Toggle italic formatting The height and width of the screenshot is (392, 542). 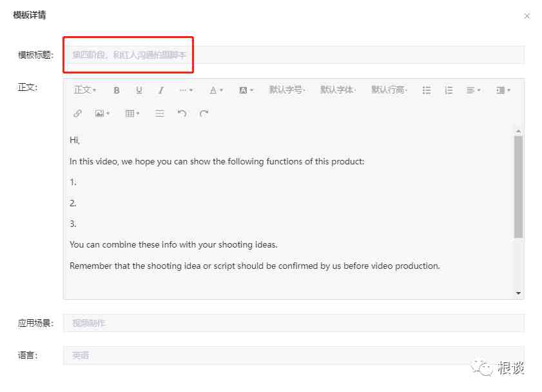160,90
